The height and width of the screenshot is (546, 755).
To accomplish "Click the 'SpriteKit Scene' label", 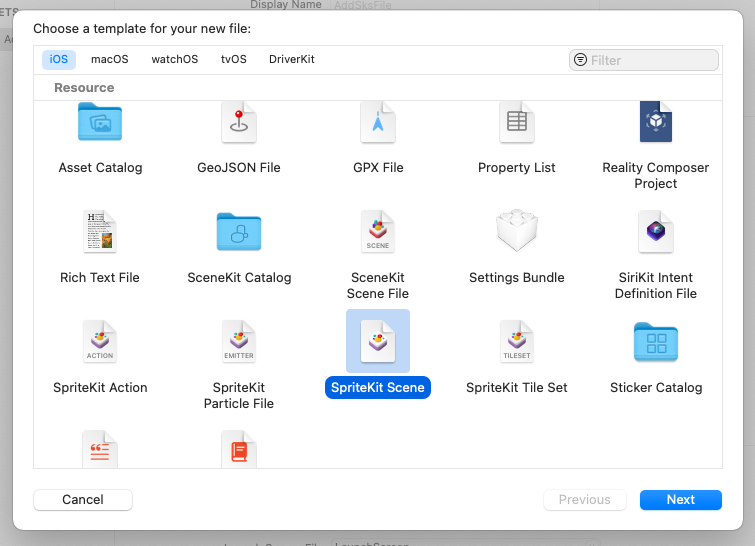I will pyautogui.click(x=378, y=388).
